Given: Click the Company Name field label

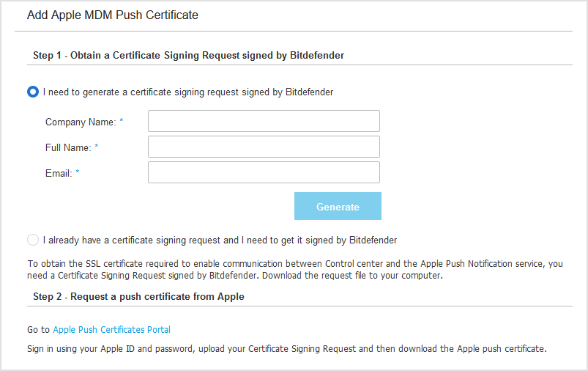Looking at the screenshot, I should (x=80, y=122).
